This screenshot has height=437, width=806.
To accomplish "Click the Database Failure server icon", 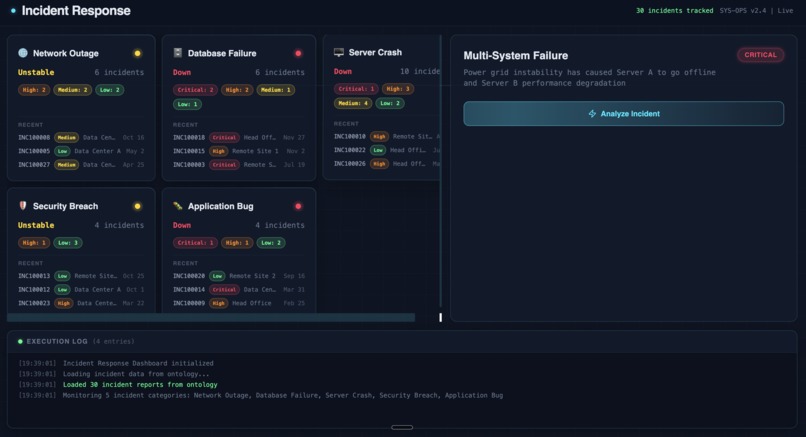I will click(178, 53).
